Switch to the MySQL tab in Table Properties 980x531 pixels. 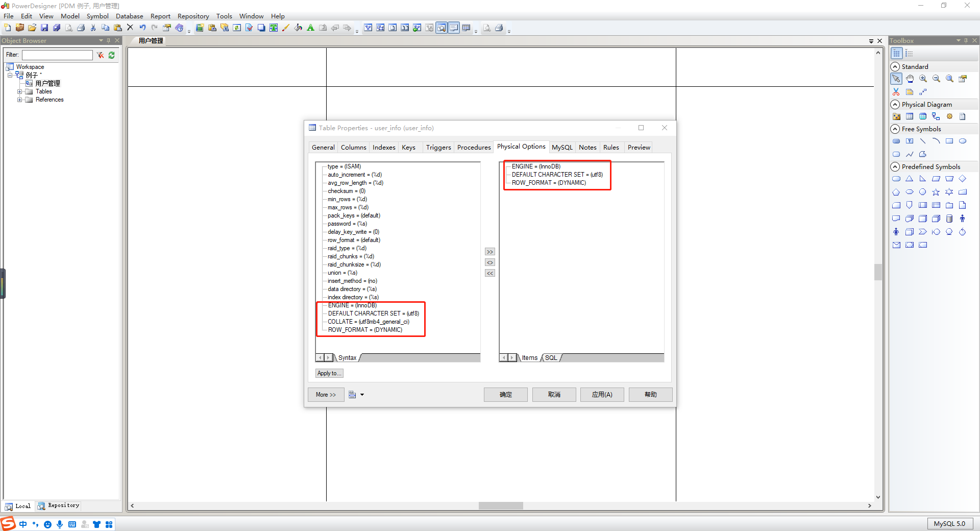pos(562,147)
